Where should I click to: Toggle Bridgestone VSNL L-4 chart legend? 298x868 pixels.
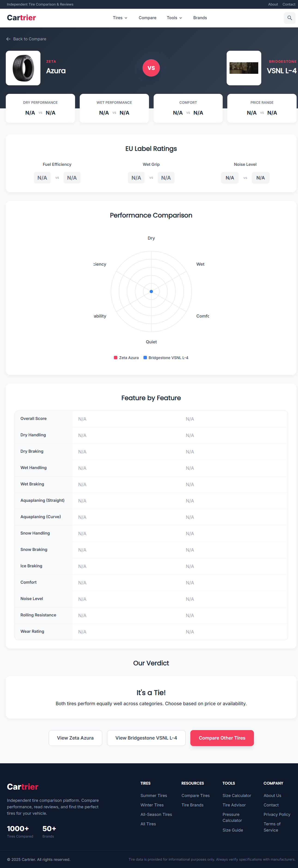click(166, 357)
